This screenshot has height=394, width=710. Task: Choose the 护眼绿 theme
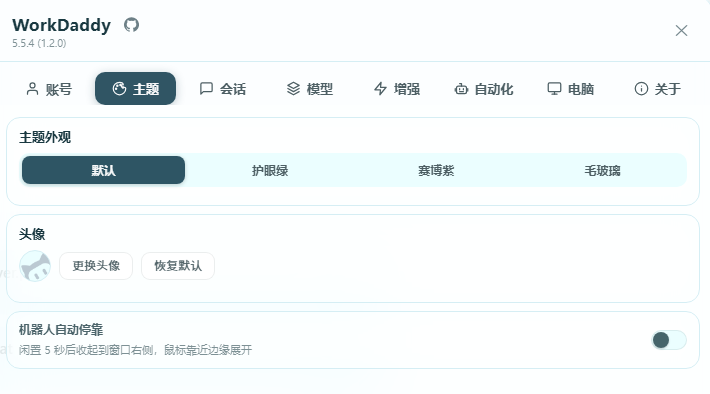(270, 170)
